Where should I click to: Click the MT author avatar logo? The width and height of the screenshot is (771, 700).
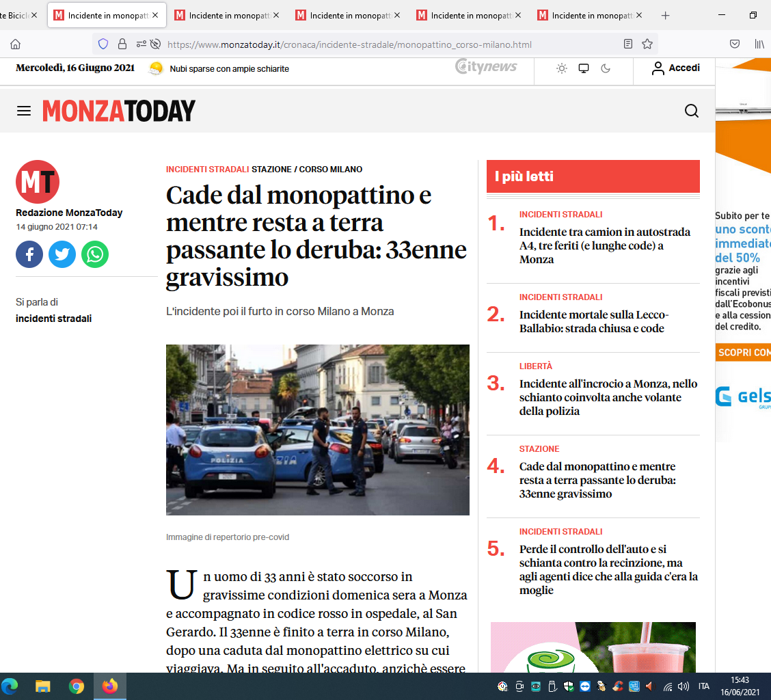coord(38,182)
